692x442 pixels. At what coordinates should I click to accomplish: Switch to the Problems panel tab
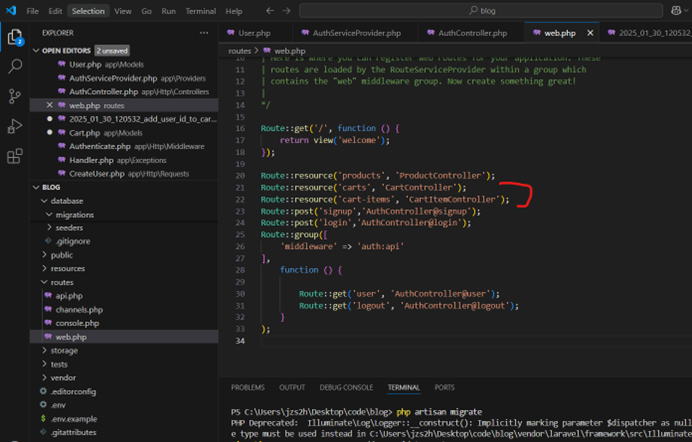pos(249,387)
